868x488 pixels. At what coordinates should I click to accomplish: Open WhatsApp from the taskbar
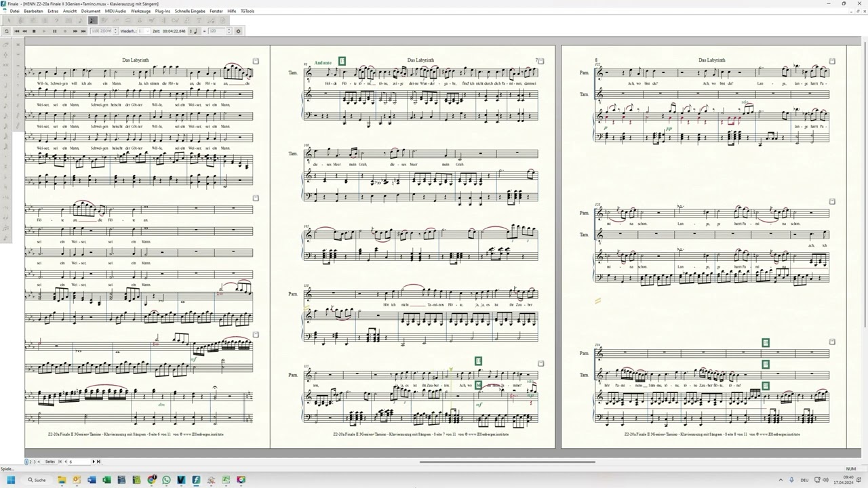[x=166, y=480]
